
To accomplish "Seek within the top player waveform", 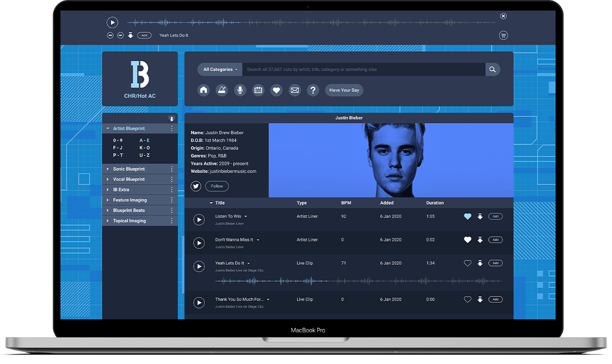I will (x=311, y=23).
